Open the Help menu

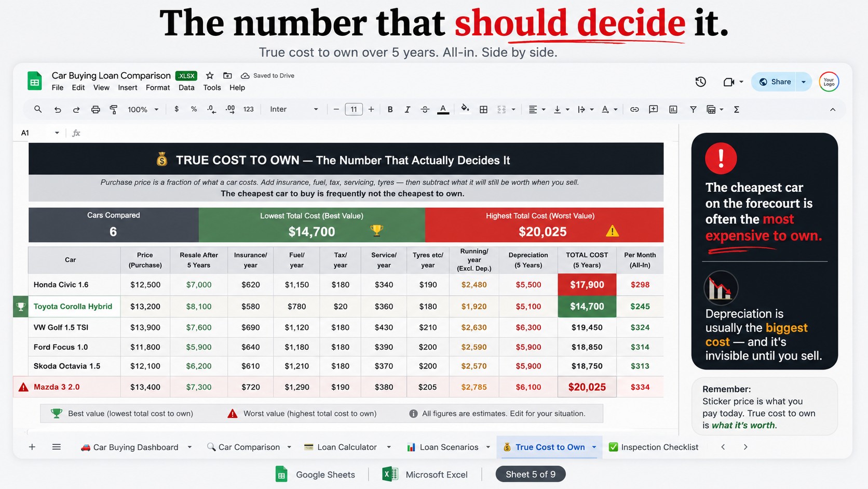coord(237,88)
